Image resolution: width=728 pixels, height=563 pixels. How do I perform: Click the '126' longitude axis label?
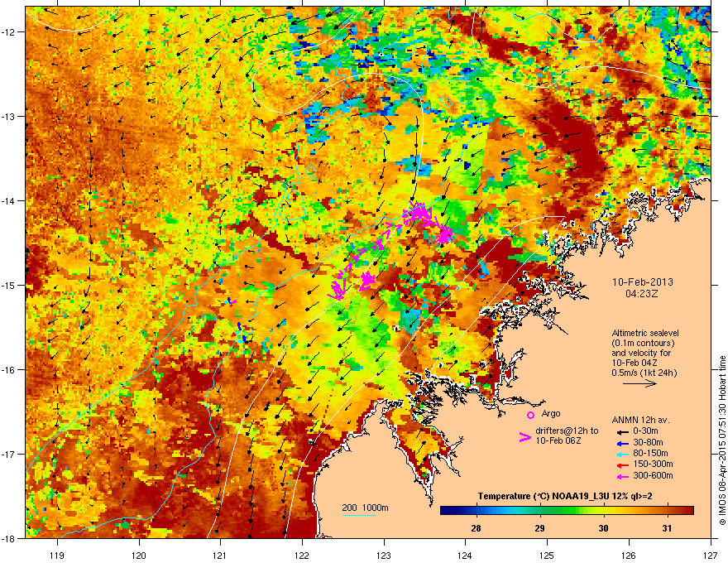coord(629,556)
